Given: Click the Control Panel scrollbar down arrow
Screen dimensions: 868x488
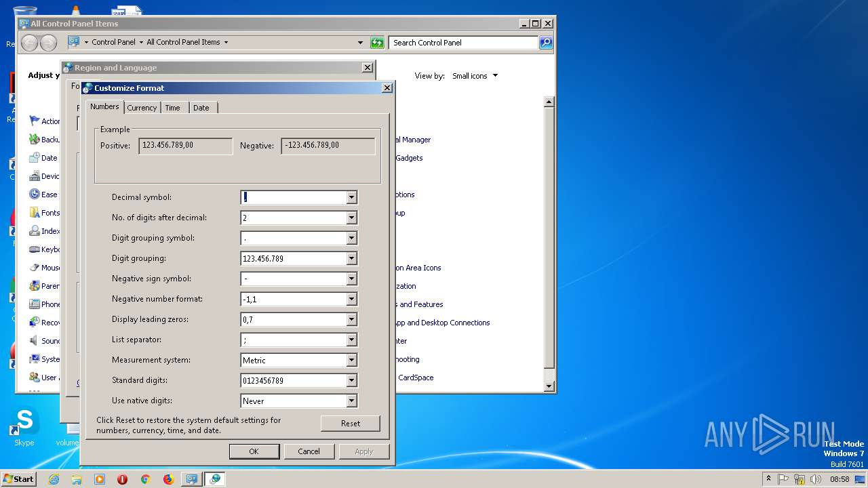Looking at the screenshot, I should [x=549, y=386].
